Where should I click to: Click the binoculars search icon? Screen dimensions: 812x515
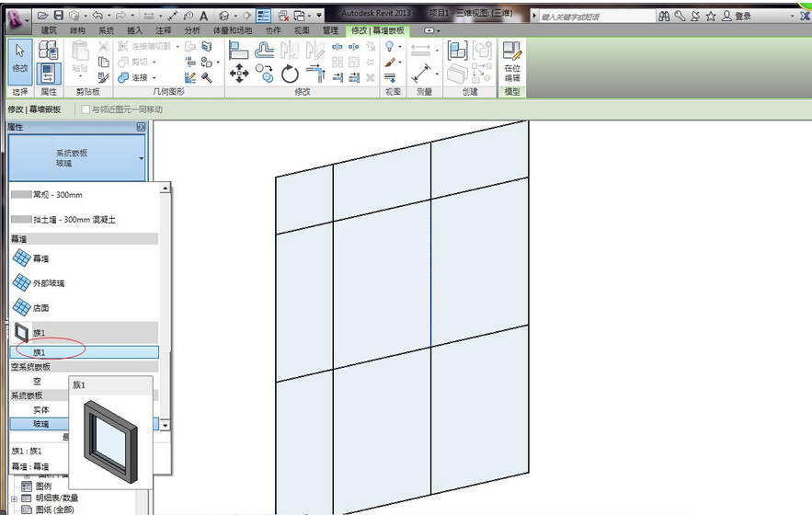[665, 16]
